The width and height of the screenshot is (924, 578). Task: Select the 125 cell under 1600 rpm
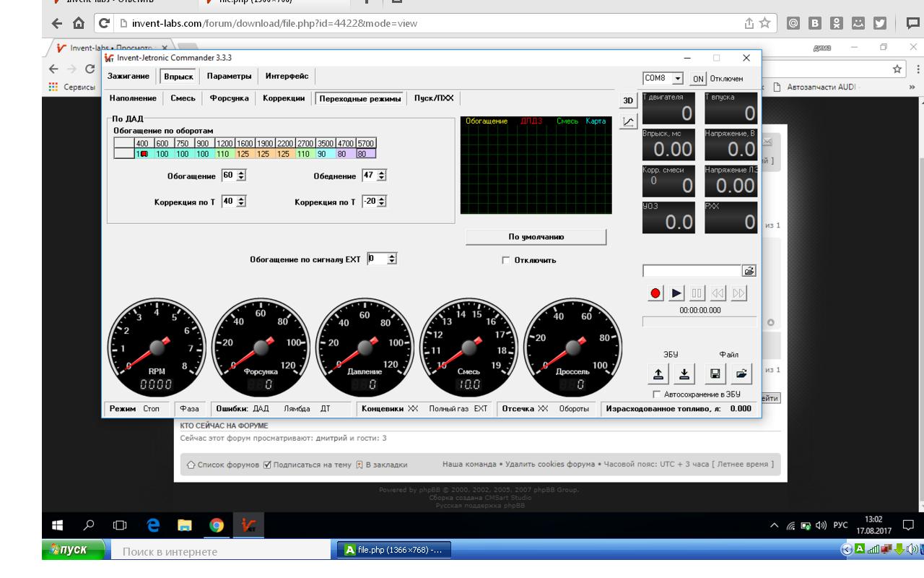[x=243, y=154]
